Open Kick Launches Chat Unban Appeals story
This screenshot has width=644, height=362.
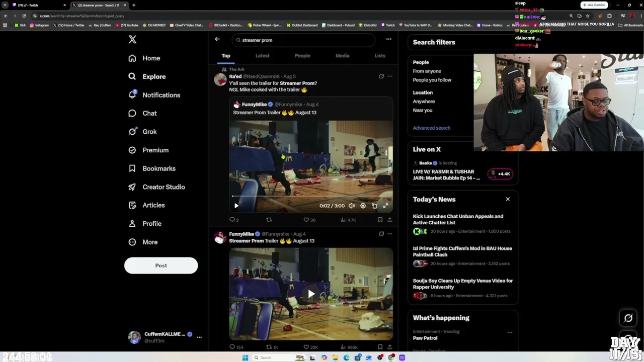tap(462, 224)
